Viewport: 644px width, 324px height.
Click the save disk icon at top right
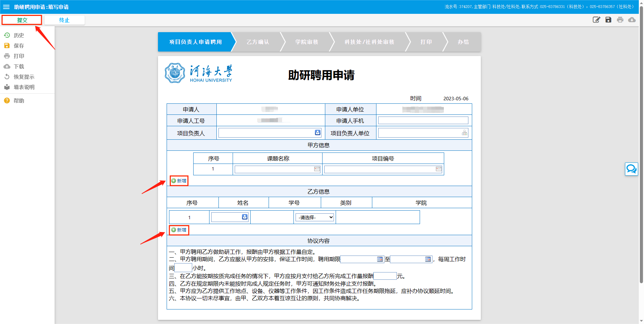608,20
